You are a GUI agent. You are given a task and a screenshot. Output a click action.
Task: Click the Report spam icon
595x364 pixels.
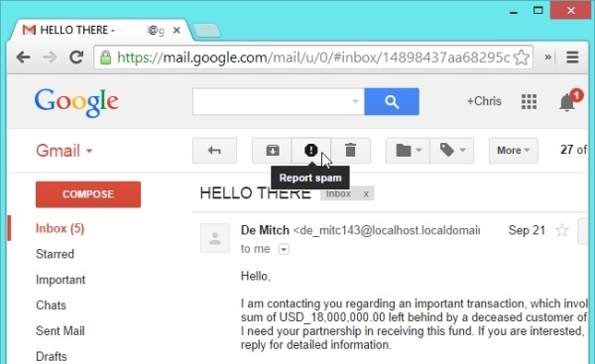[x=310, y=151]
